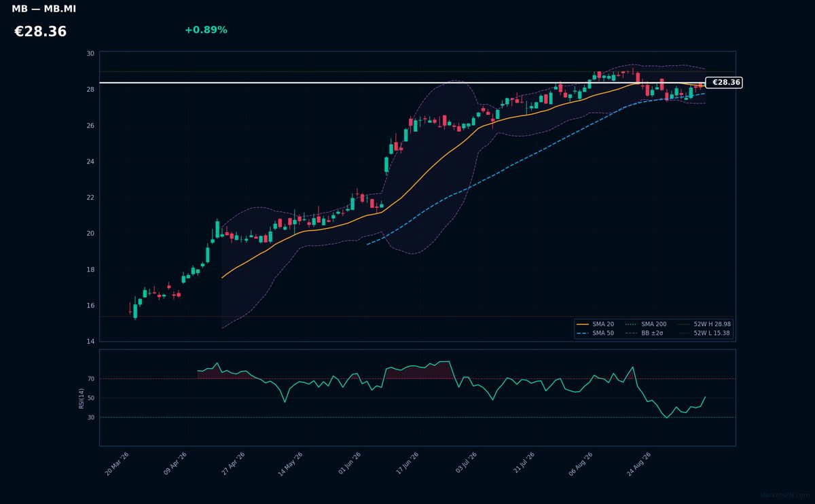Click the 52W H legend line marker
This screenshot has width=815, height=504.
coord(684,325)
